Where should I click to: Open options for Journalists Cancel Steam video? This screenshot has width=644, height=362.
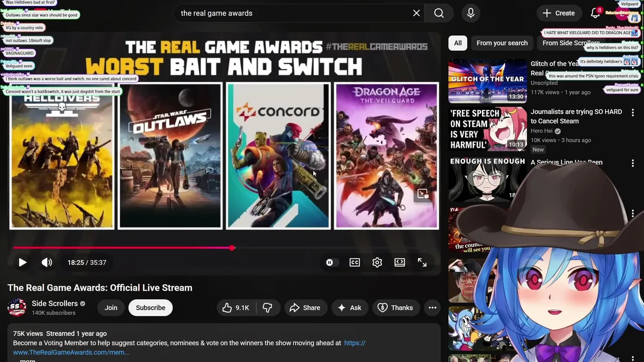[633, 113]
